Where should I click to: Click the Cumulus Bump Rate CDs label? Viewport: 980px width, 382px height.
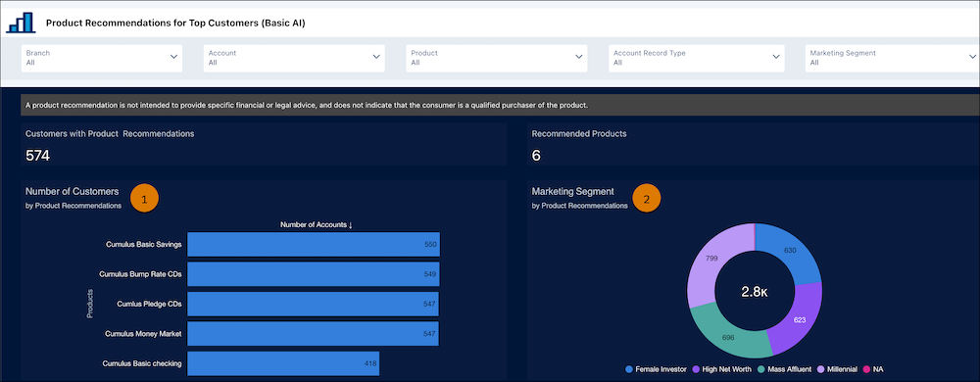[140, 274]
